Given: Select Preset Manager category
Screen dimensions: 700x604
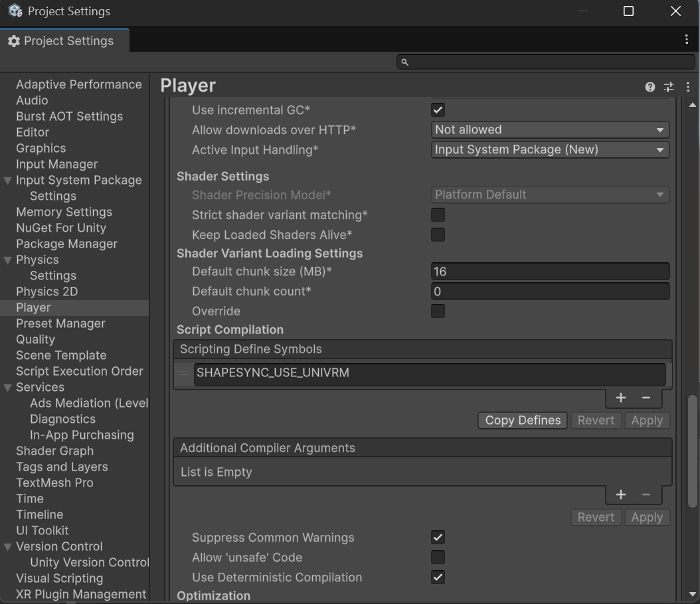Looking at the screenshot, I should click(x=60, y=323).
